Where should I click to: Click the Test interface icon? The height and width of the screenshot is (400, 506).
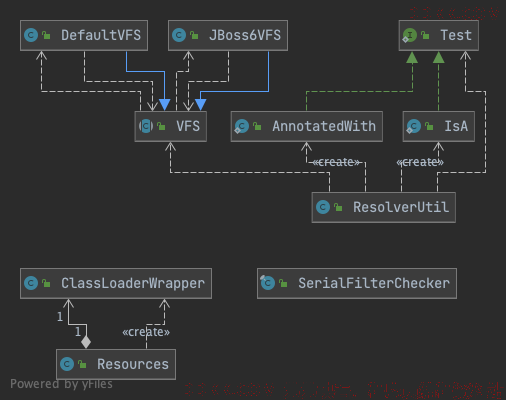tap(409, 35)
